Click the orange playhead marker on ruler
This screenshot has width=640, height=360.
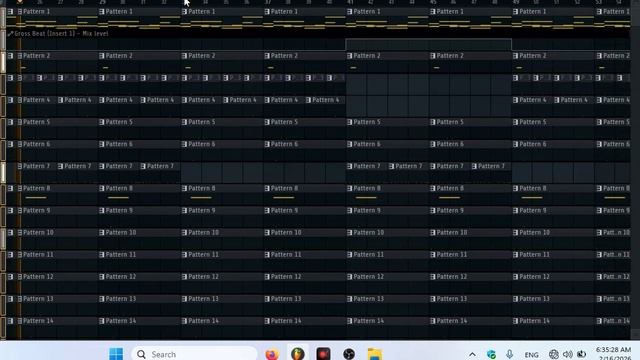(x=19, y=2)
